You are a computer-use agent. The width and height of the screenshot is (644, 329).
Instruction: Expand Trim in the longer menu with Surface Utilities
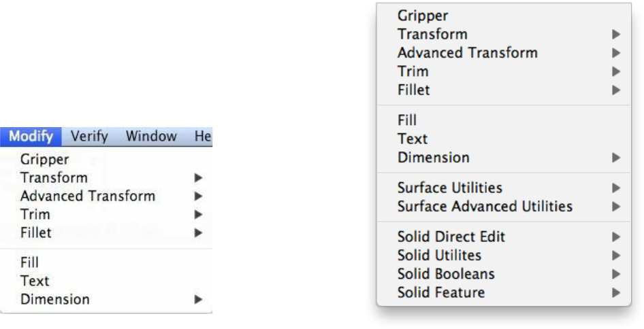[x=615, y=71]
